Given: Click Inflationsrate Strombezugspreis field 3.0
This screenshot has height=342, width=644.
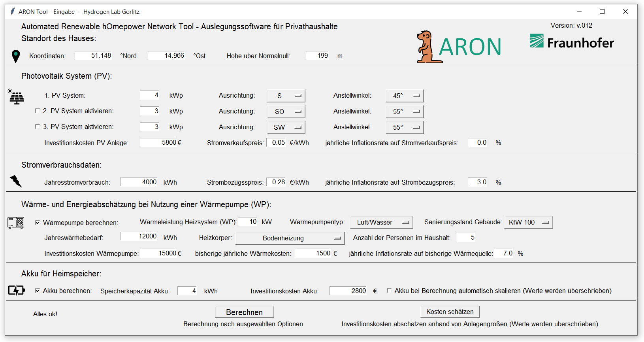Looking at the screenshot, I should (477, 182).
